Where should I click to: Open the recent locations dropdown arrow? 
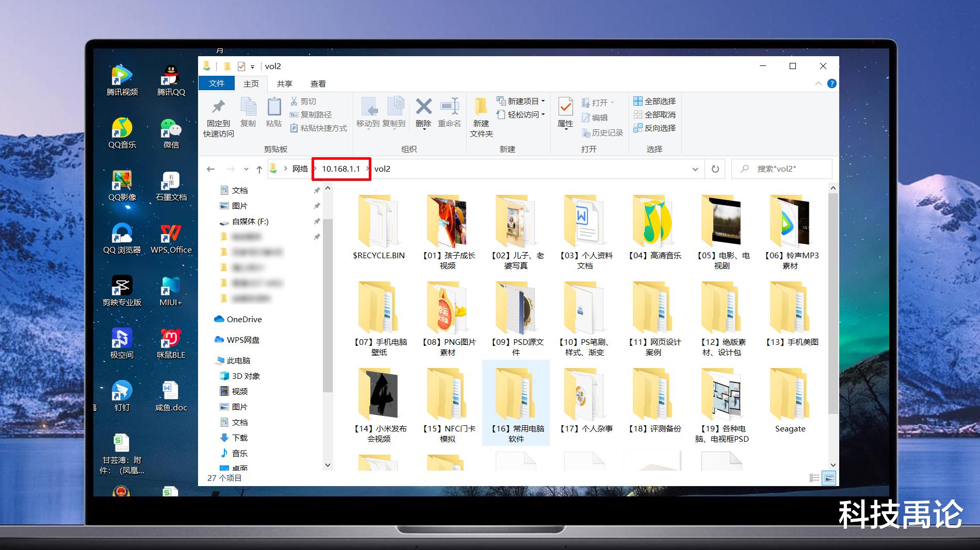[x=246, y=169]
